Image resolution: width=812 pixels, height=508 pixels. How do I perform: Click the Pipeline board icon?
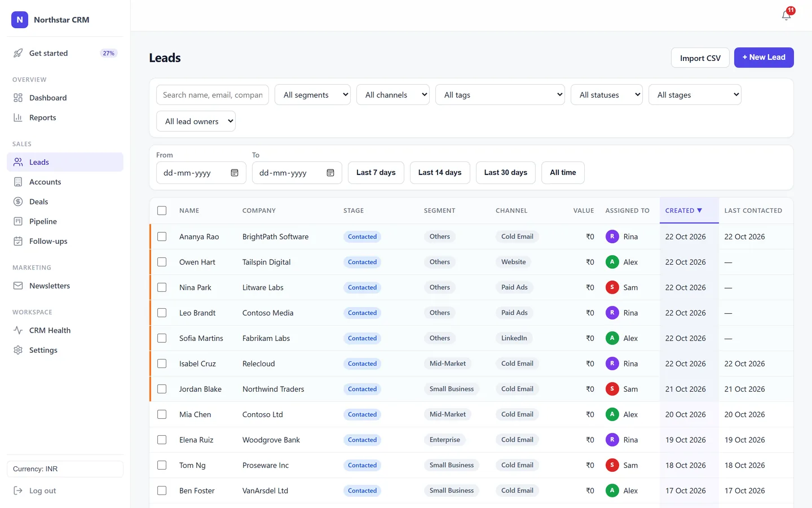tap(18, 221)
